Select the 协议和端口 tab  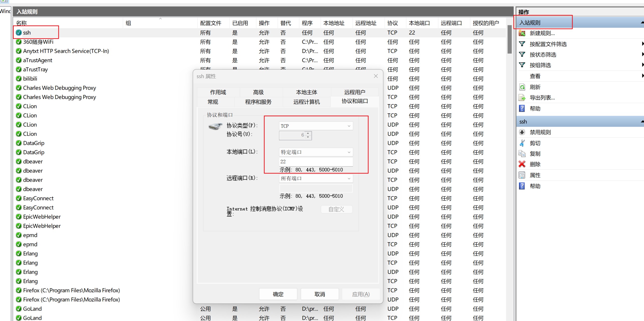(355, 101)
